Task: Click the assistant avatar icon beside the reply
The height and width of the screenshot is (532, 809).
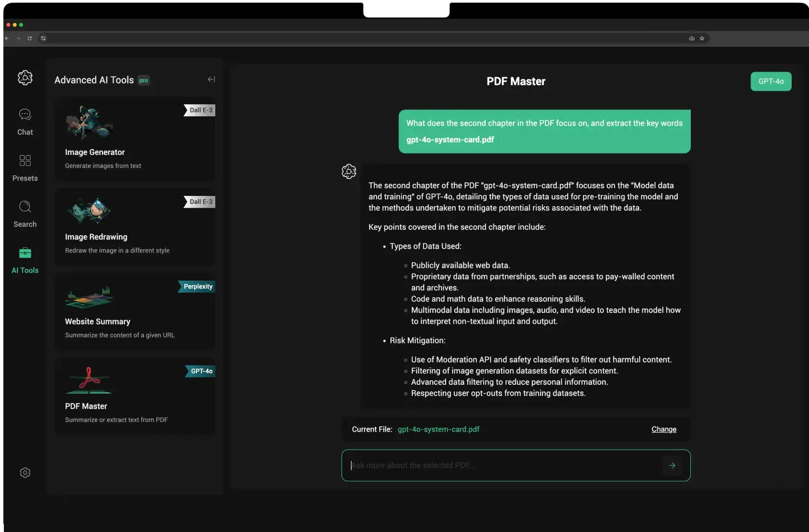Action: point(349,171)
